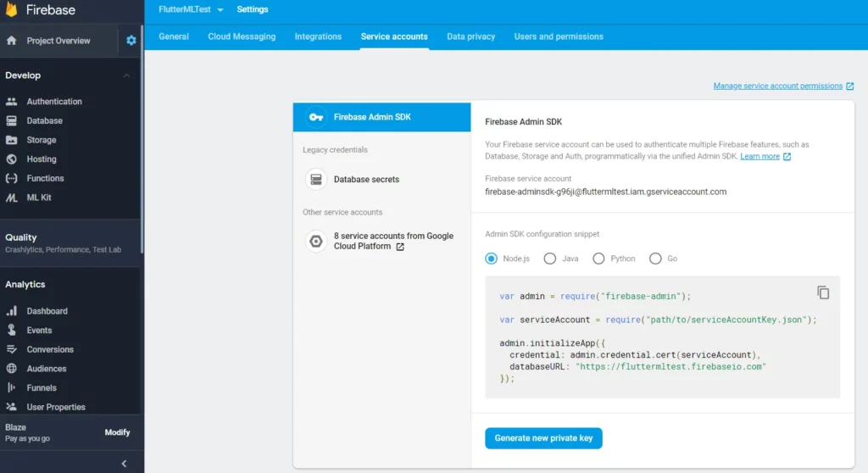Click the Conversions icon
Screen dimensions: 868x473
[x=12, y=349]
